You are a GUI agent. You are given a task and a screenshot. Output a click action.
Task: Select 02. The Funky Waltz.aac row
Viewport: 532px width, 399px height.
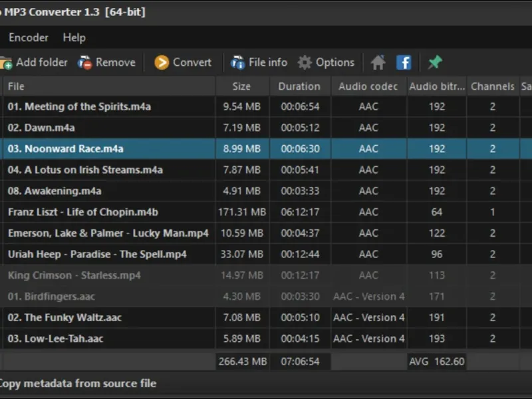[266, 317]
